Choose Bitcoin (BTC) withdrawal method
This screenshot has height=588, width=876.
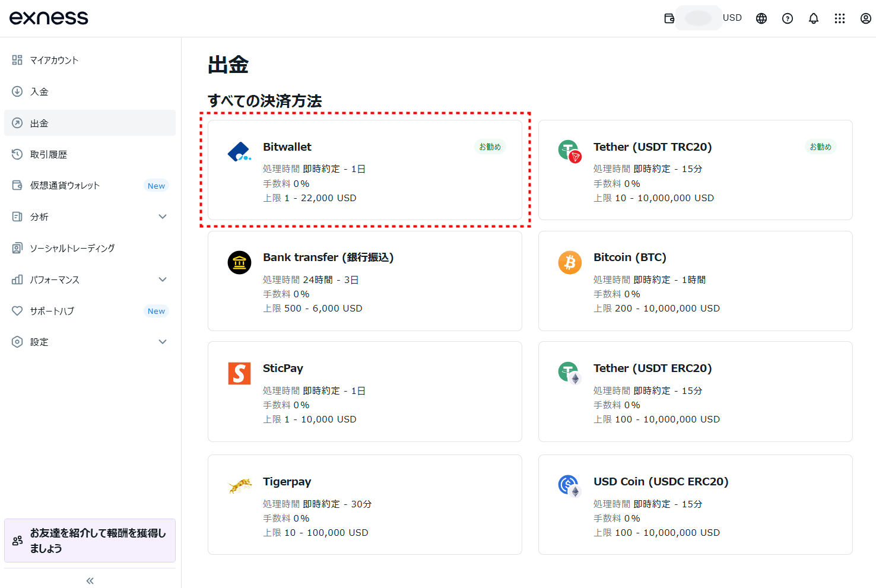[x=696, y=281]
